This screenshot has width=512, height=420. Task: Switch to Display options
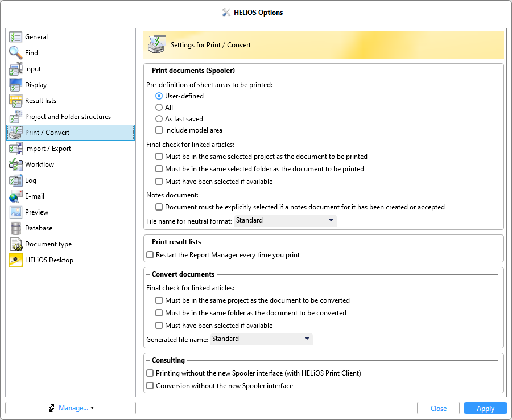[x=71, y=85]
